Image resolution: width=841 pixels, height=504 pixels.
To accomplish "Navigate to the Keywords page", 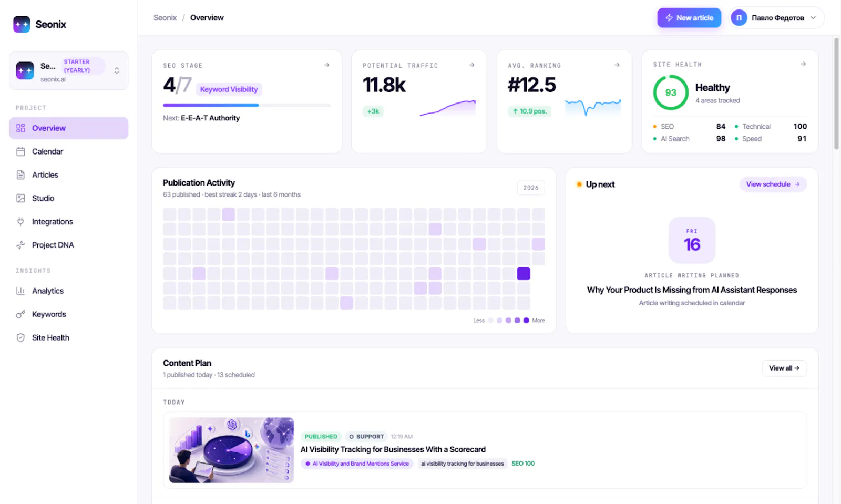I will [x=69, y=314].
